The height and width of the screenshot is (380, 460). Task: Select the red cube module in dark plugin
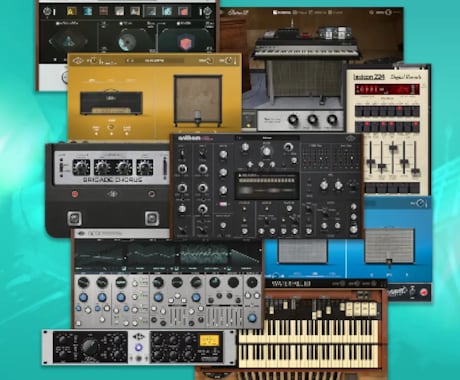coord(185,43)
